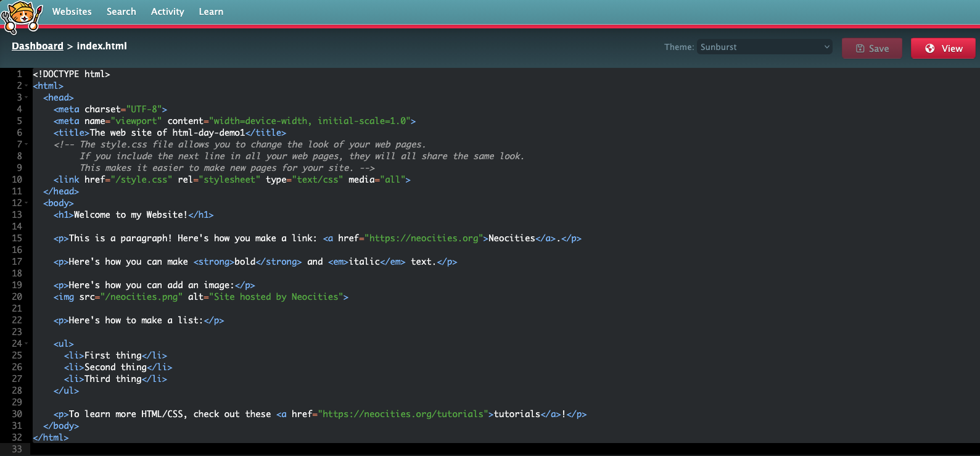Open the Theme dropdown showing Sunburst
Viewport: 980px width, 456px height.
765,47
